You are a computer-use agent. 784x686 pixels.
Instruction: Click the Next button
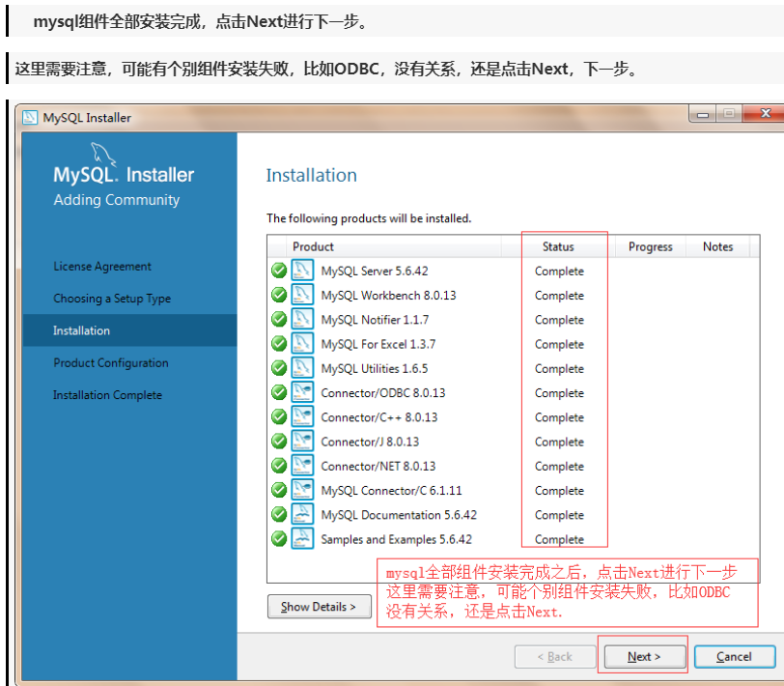[645, 656]
